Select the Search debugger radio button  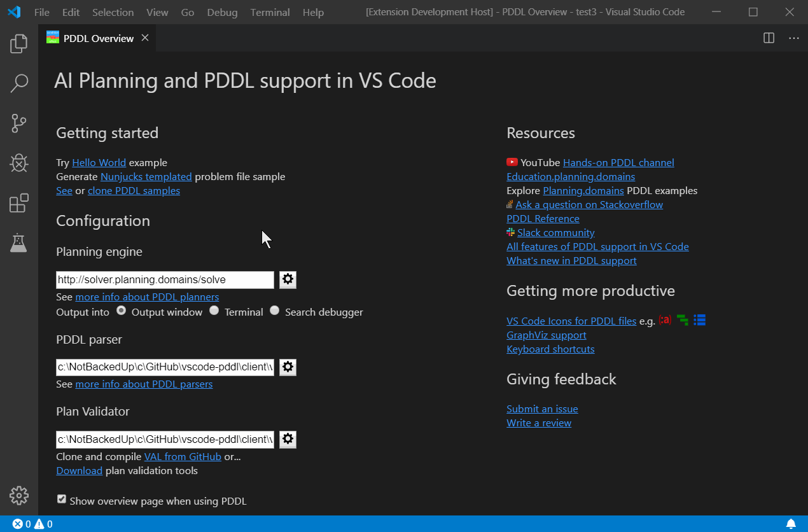274,311
